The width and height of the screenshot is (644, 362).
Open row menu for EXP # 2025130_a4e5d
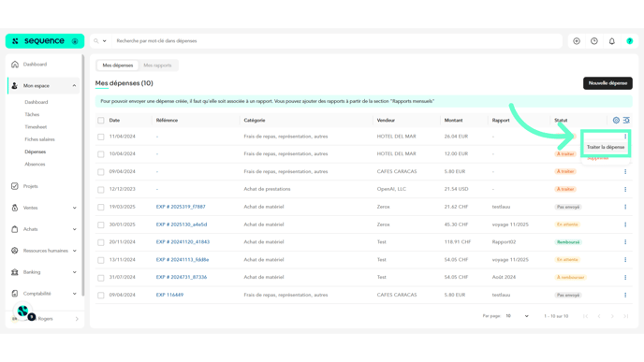coord(625,224)
